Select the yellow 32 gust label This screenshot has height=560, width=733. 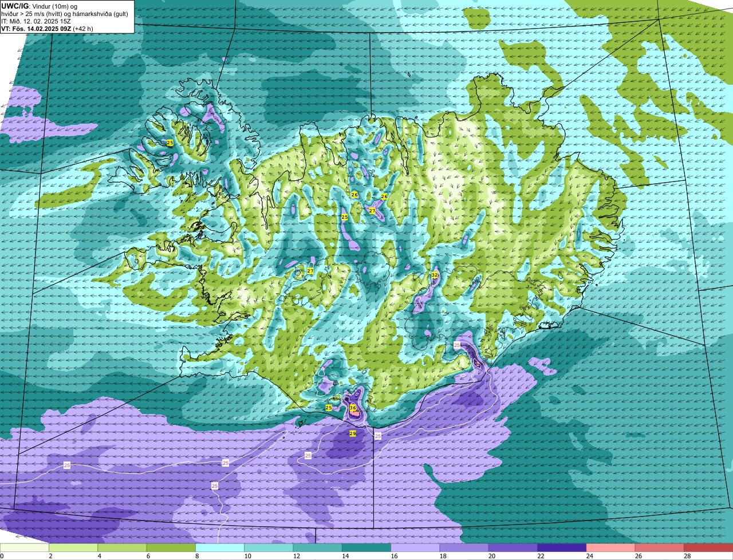tap(435, 275)
